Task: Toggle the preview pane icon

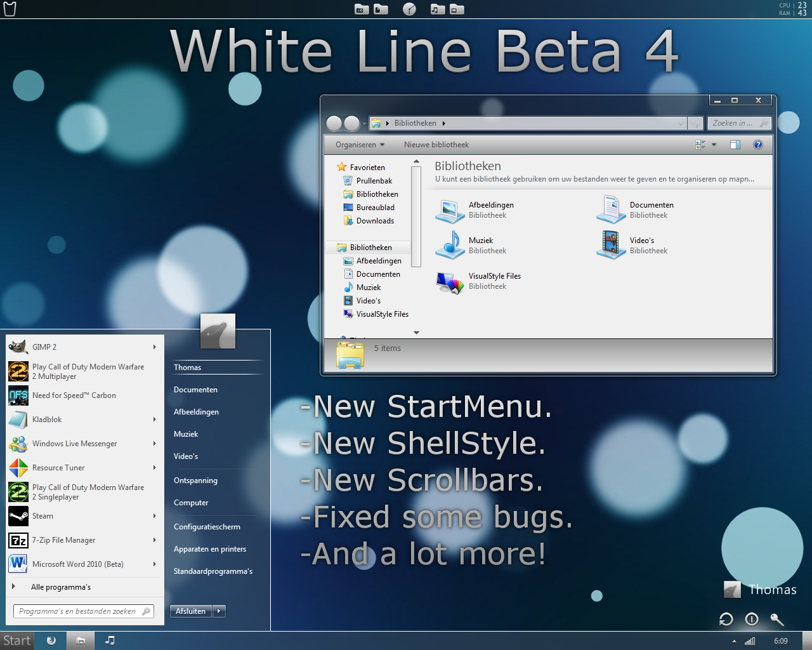Action: coord(735,145)
